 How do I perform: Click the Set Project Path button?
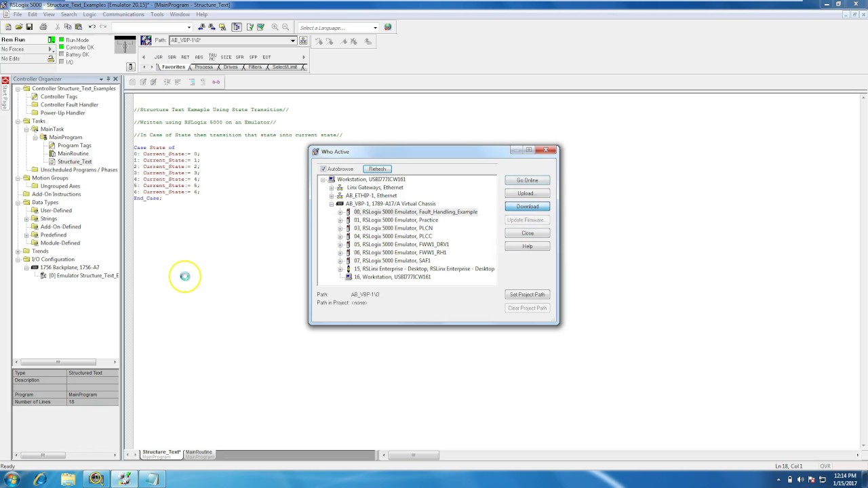(x=527, y=295)
